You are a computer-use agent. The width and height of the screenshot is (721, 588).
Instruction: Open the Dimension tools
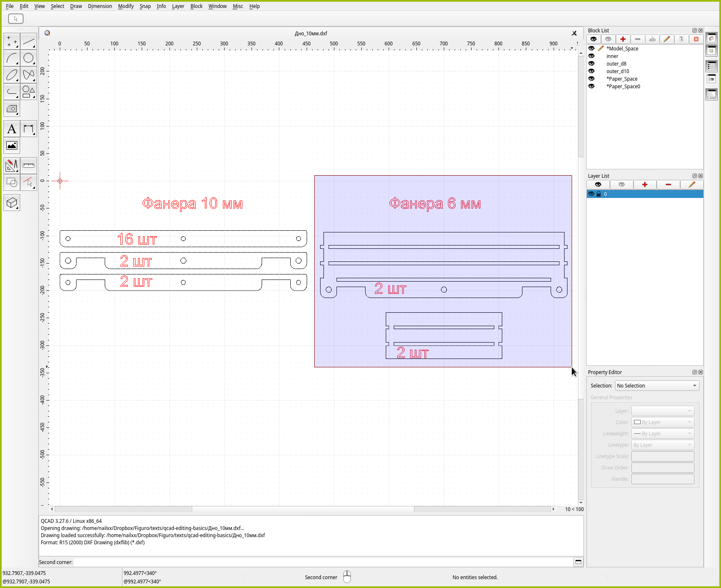[x=29, y=129]
